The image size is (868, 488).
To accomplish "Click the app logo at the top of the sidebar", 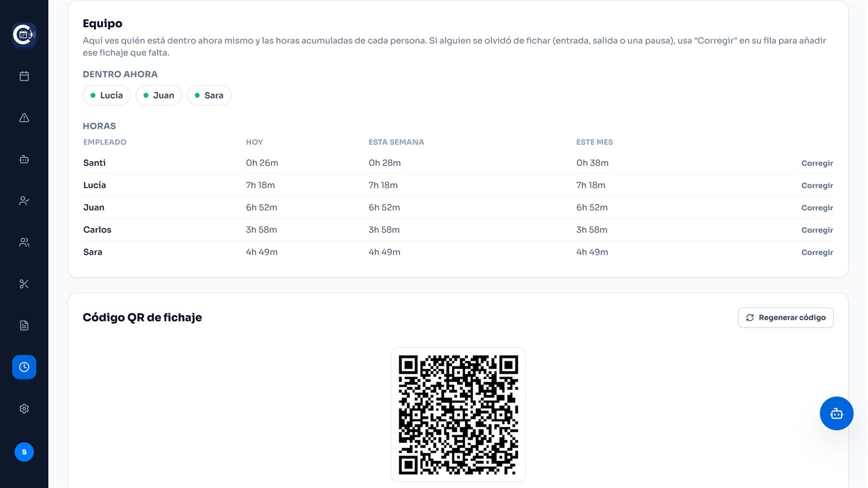I will point(24,35).
